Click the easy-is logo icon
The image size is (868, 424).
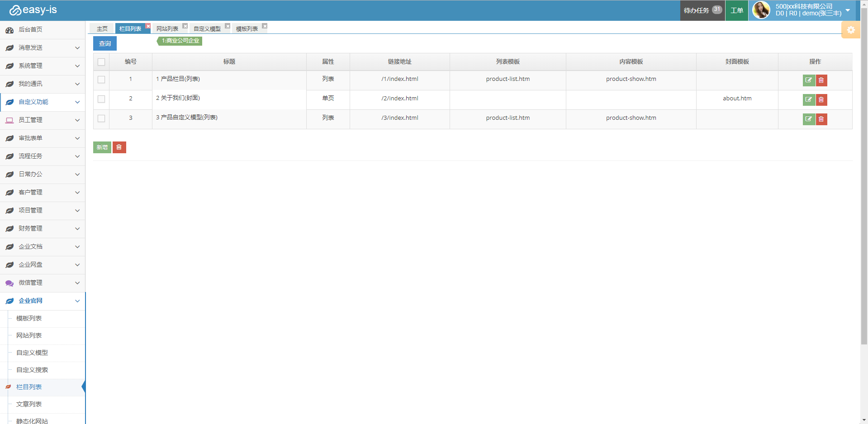click(x=15, y=10)
